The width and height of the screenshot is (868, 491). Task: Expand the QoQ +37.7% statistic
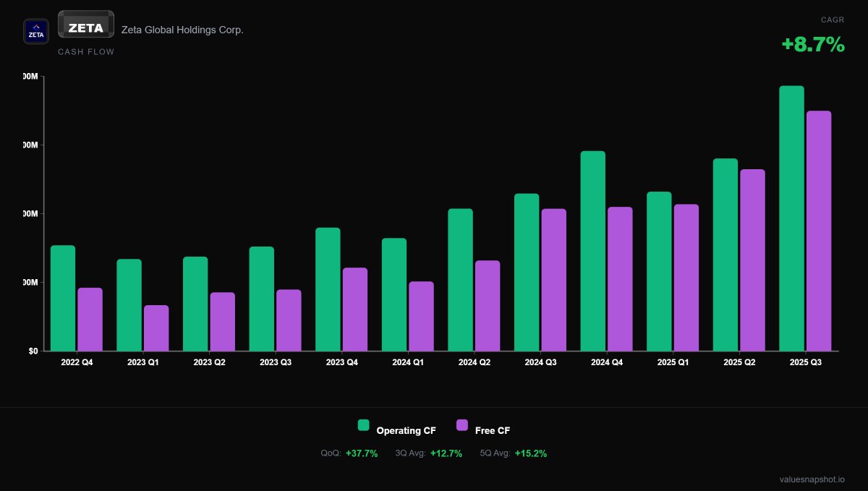(x=349, y=453)
